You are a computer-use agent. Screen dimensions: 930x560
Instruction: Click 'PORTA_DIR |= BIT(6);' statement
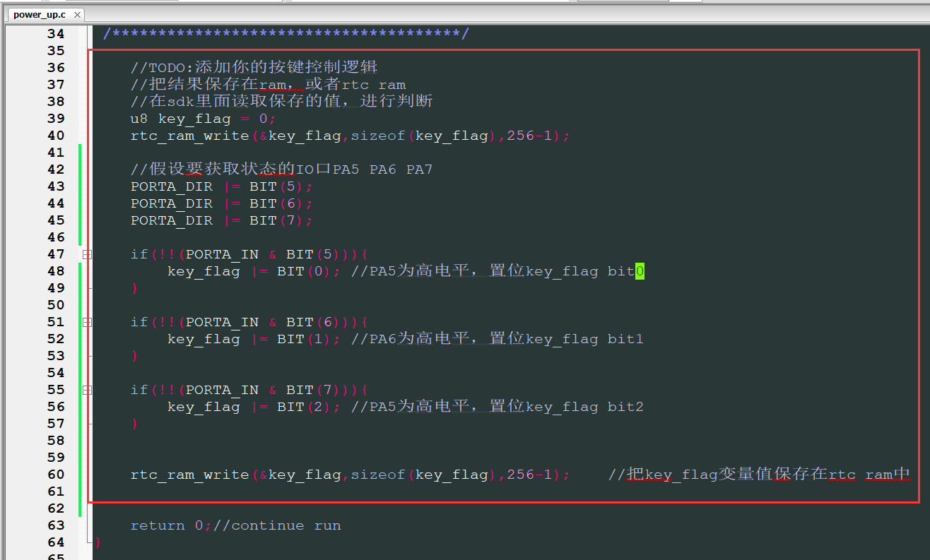(221, 203)
